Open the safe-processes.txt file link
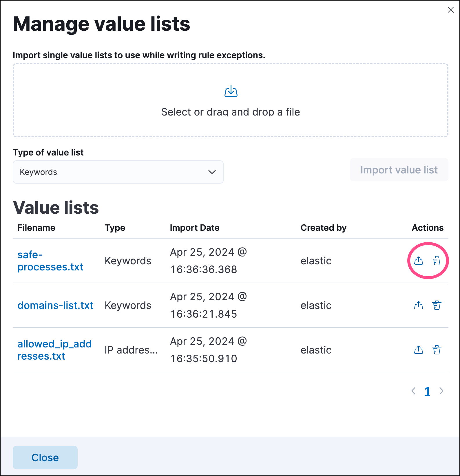 pyautogui.click(x=50, y=261)
